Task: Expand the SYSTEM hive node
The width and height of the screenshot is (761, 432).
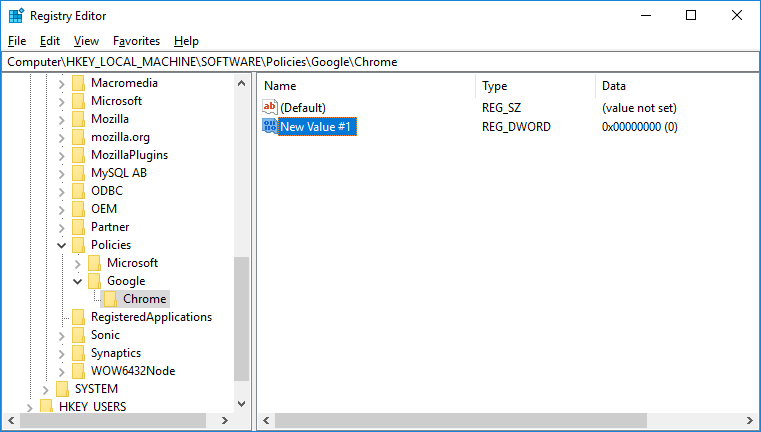Action: click(45, 389)
